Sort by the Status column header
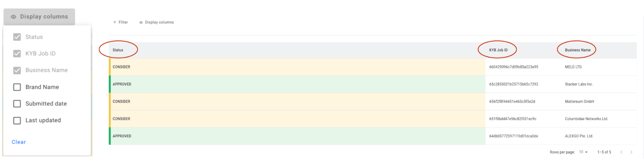644x167 pixels. click(118, 50)
